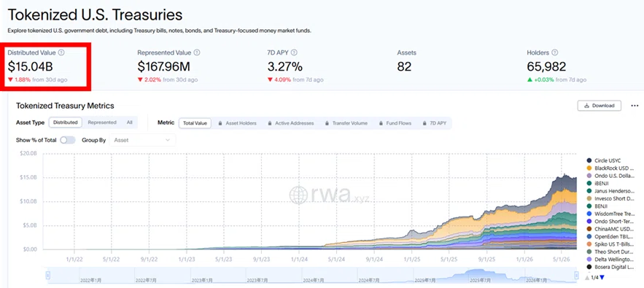Select the Total Value metric
Image resolution: width=644 pixels, height=288 pixels.
[195, 122]
